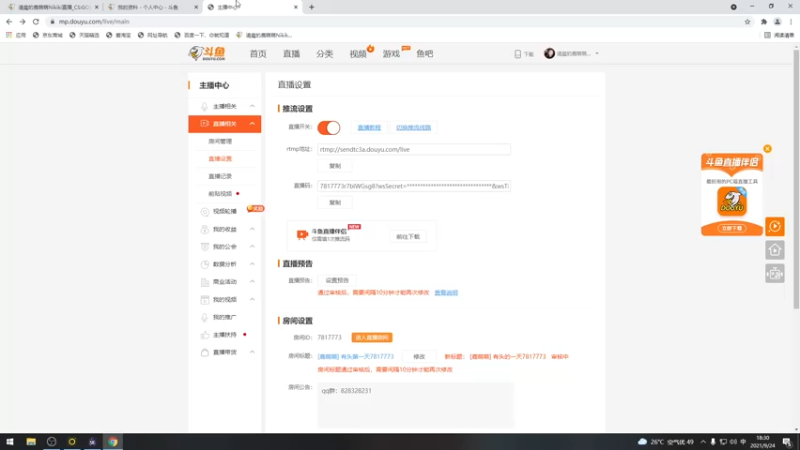Turn off the 直播开关 switch
The image size is (800, 450).
[329, 128]
